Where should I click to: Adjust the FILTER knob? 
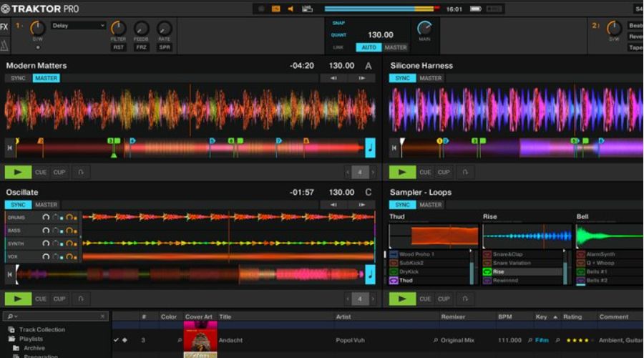pyautogui.click(x=118, y=28)
